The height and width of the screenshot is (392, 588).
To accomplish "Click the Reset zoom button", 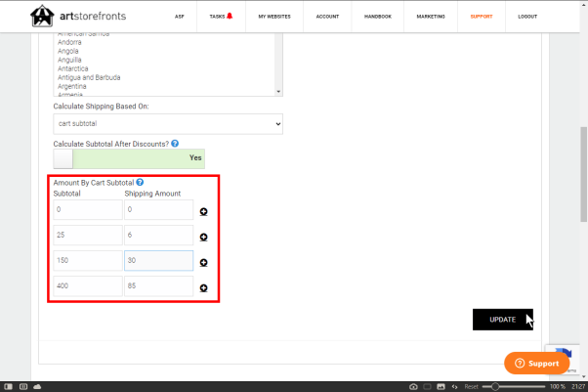I will point(471,387).
